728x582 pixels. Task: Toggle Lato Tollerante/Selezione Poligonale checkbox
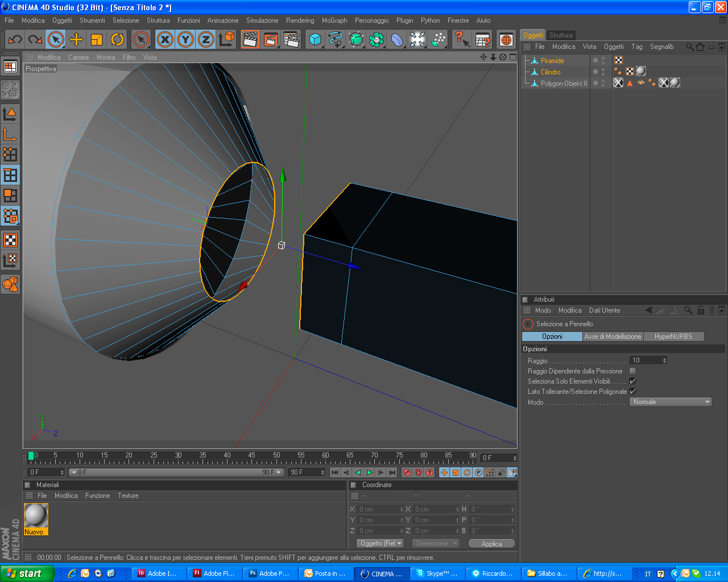[632, 392]
